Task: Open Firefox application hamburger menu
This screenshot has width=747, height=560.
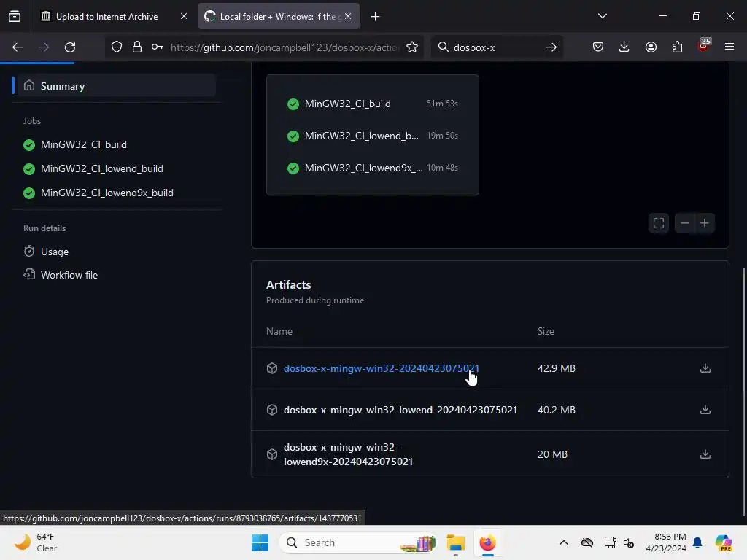Action: [x=729, y=47]
